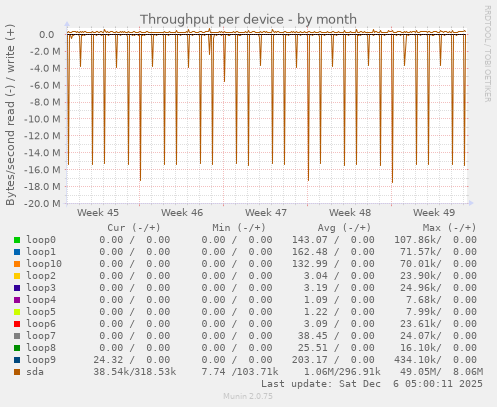Select the loop4 legend label
Image resolution: width=497 pixels, height=407 pixels.
click(41, 300)
